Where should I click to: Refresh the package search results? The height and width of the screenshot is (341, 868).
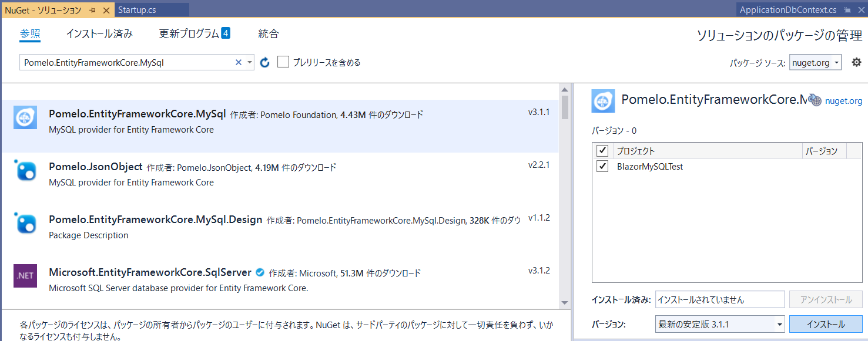(264, 62)
